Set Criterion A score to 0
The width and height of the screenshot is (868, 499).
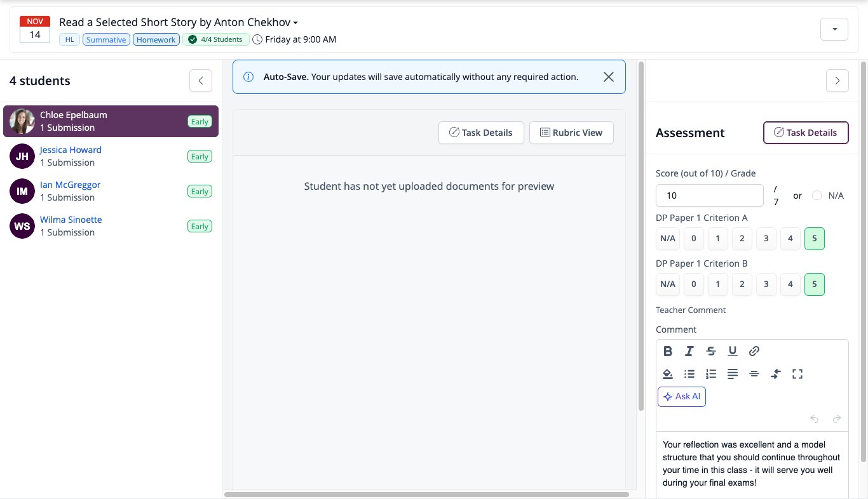coord(694,239)
